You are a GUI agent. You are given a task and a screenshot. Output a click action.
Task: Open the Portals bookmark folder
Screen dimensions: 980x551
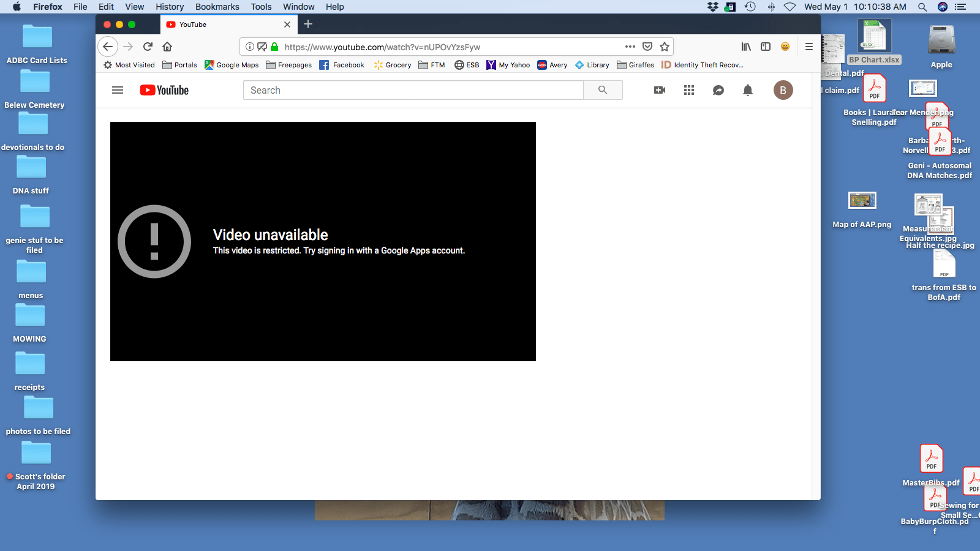coord(179,65)
